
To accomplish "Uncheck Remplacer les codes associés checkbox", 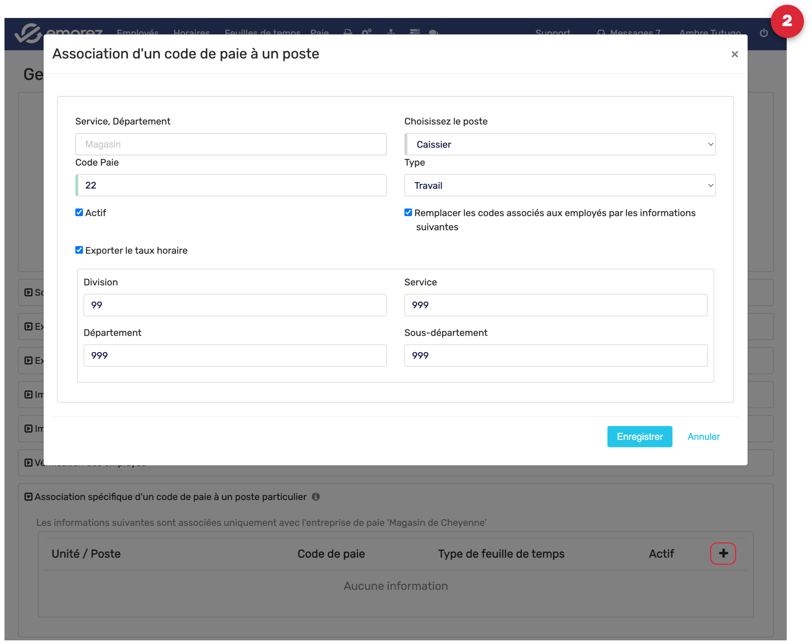I will click(408, 212).
